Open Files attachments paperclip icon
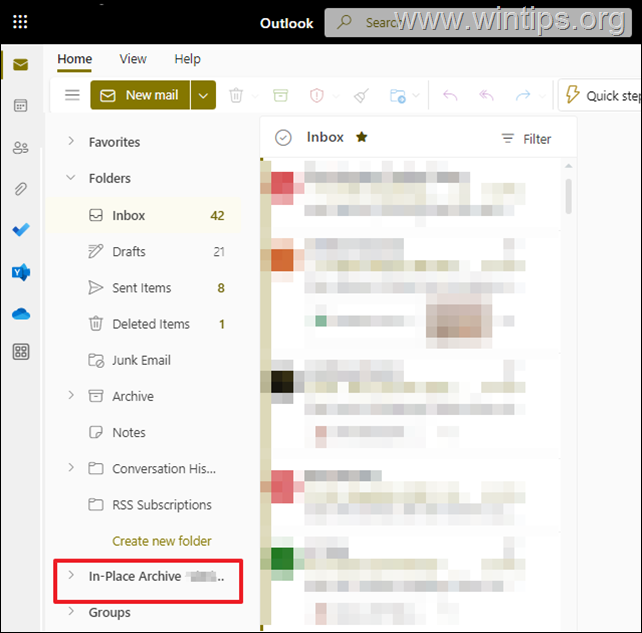Screen dimensions: 642x633 click(x=20, y=189)
